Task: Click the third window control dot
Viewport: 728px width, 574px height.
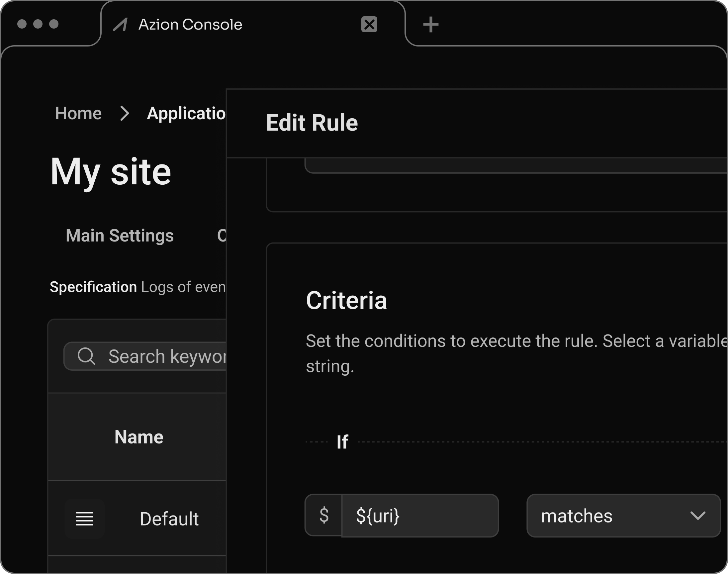Action: [54, 24]
